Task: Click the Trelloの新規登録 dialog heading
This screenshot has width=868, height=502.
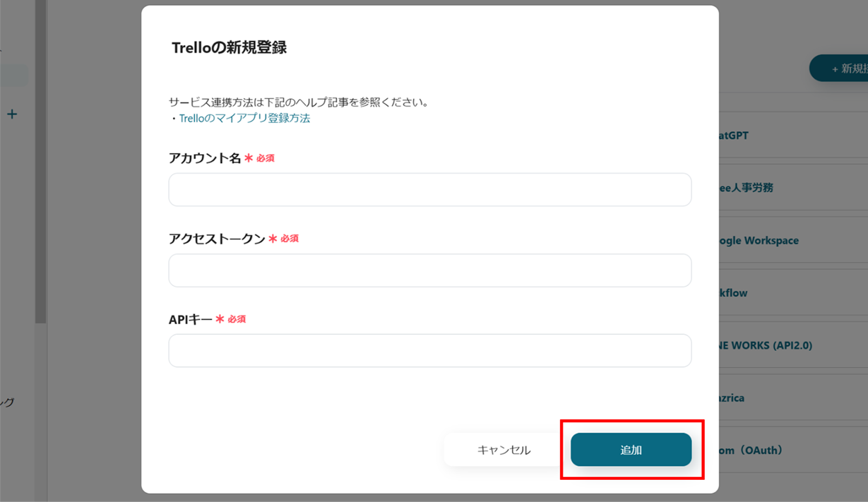Action: (x=229, y=48)
